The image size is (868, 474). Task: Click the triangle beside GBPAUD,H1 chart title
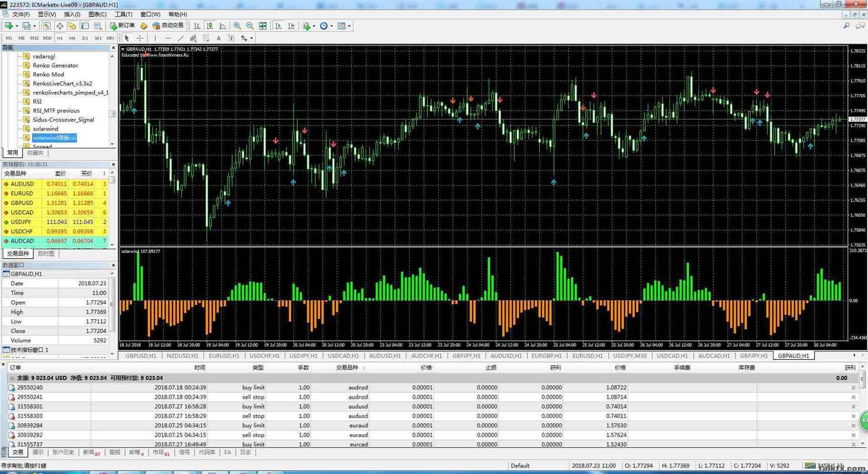pos(123,49)
